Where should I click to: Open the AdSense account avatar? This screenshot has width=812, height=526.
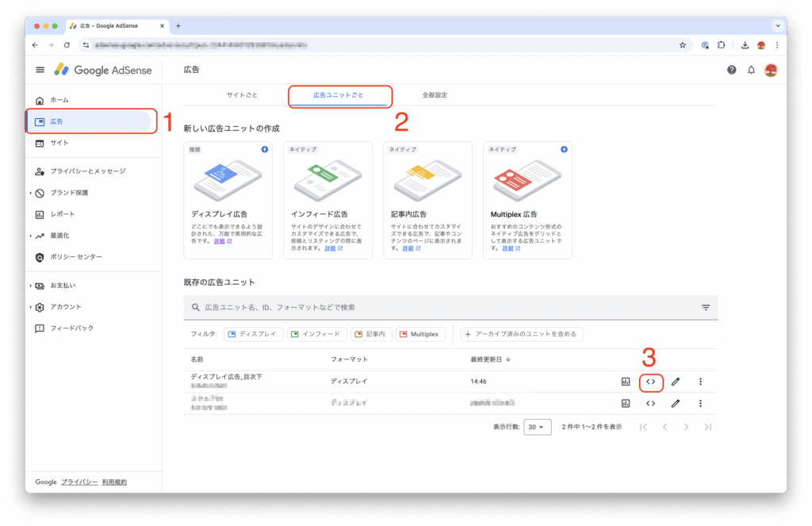[x=771, y=70]
